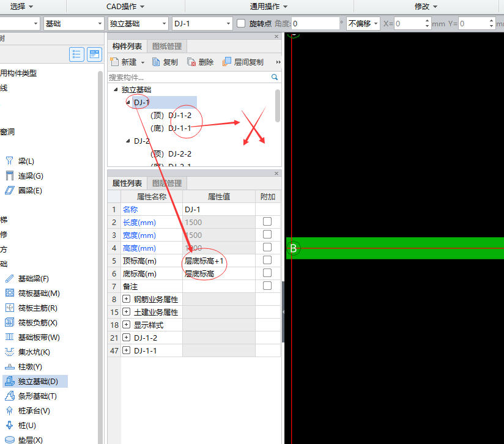Expand DJ-1-1 property group

(127, 350)
